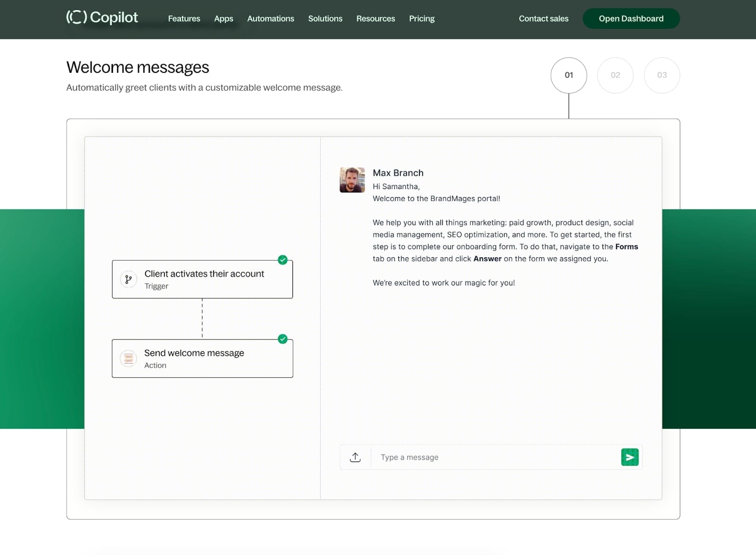Click the green checkmark on the action step
Screen dimensions: 756x556
click(x=283, y=339)
